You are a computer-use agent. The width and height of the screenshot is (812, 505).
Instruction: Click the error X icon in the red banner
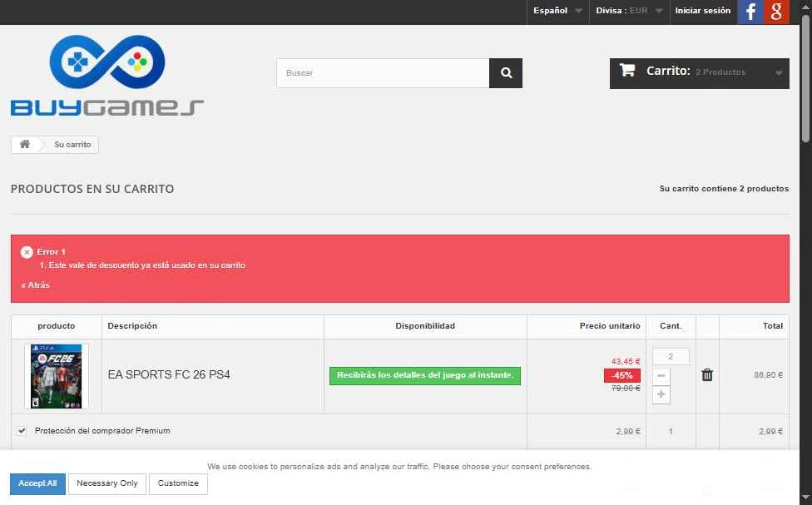tap(27, 252)
